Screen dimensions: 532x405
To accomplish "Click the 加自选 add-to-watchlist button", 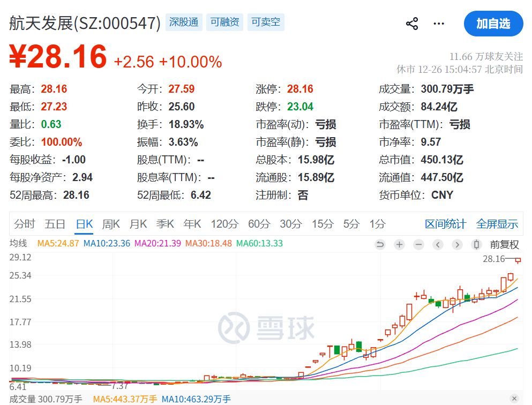I will (493, 24).
